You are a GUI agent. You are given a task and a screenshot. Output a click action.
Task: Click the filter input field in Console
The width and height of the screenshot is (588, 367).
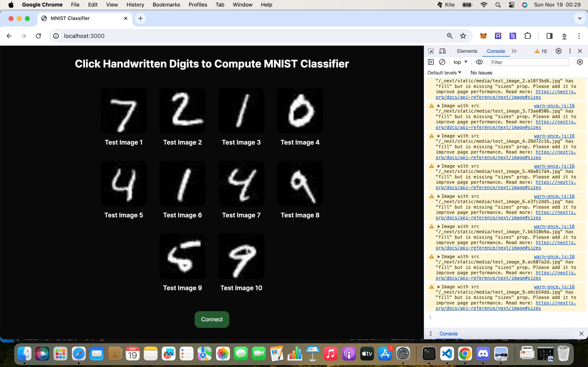[x=530, y=62]
